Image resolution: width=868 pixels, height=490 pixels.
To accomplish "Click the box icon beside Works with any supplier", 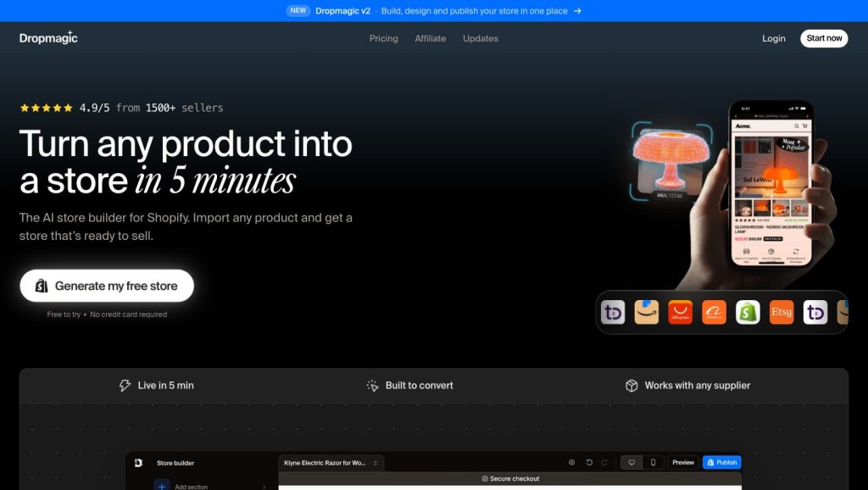I will (631, 386).
